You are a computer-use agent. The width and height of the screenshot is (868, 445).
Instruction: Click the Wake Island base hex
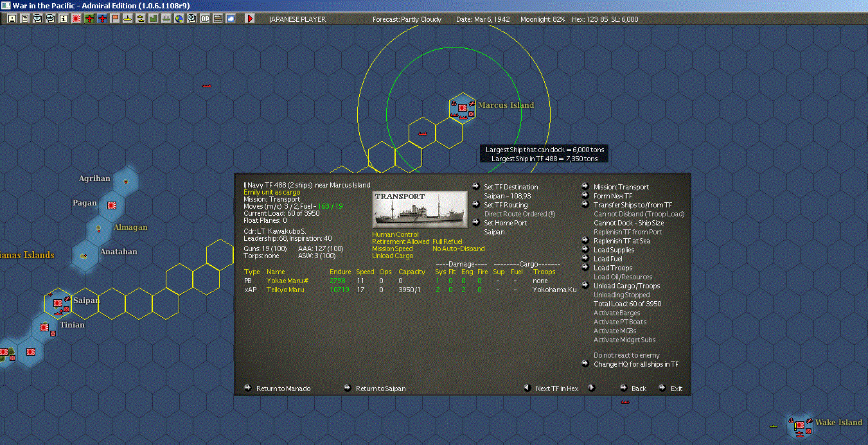click(799, 426)
